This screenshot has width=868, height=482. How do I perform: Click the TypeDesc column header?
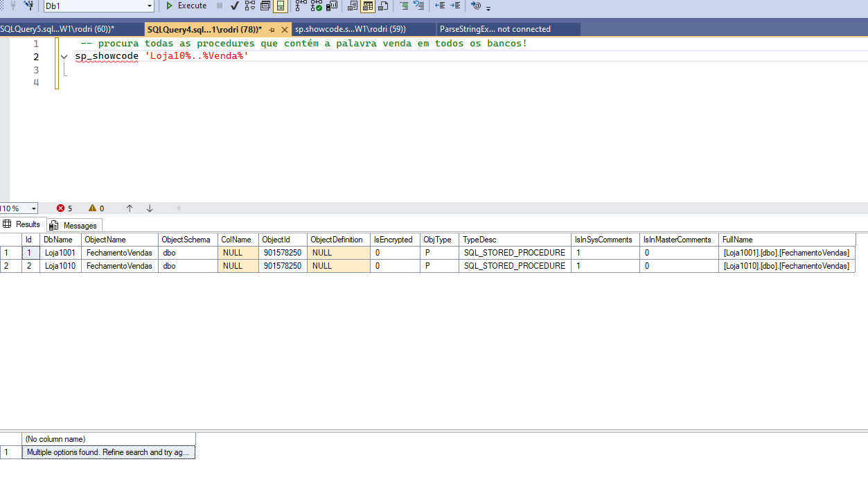pyautogui.click(x=515, y=240)
